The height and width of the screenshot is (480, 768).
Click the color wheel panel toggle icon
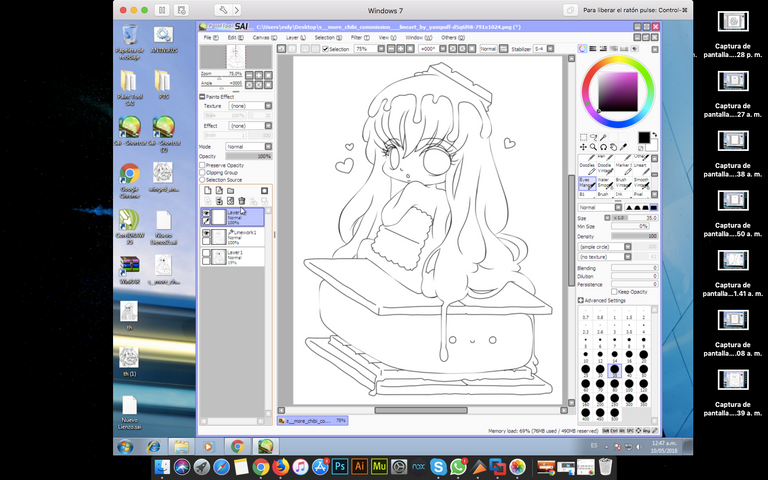click(582, 48)
